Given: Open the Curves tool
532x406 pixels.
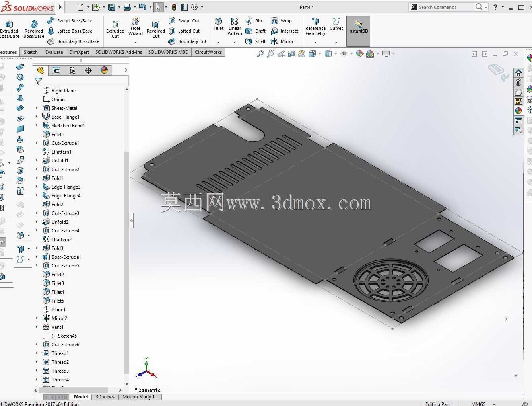Looking at the screenshot, I should point(336,24).
